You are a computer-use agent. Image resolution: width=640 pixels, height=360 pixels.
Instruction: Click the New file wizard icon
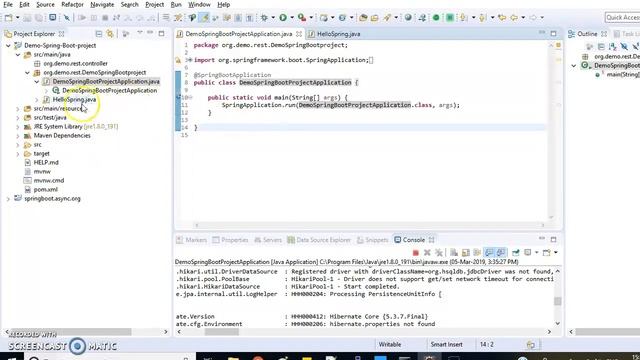(8, 18)
